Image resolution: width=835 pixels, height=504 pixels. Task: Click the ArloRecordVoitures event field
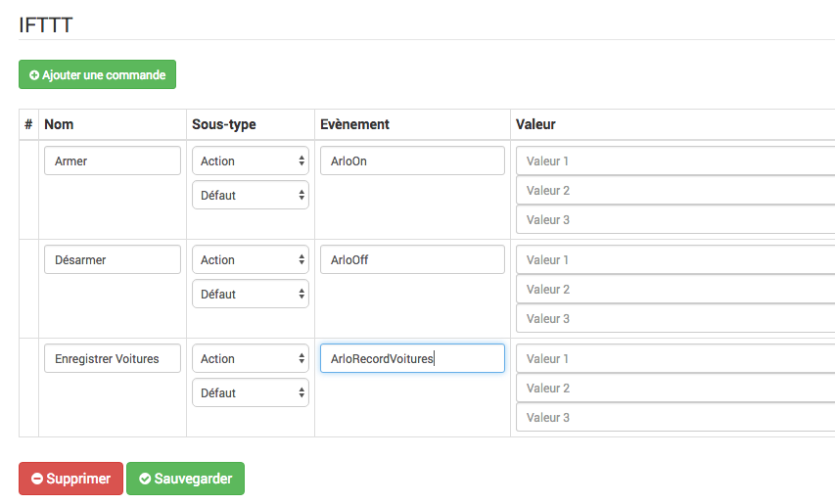coord(412,358)
